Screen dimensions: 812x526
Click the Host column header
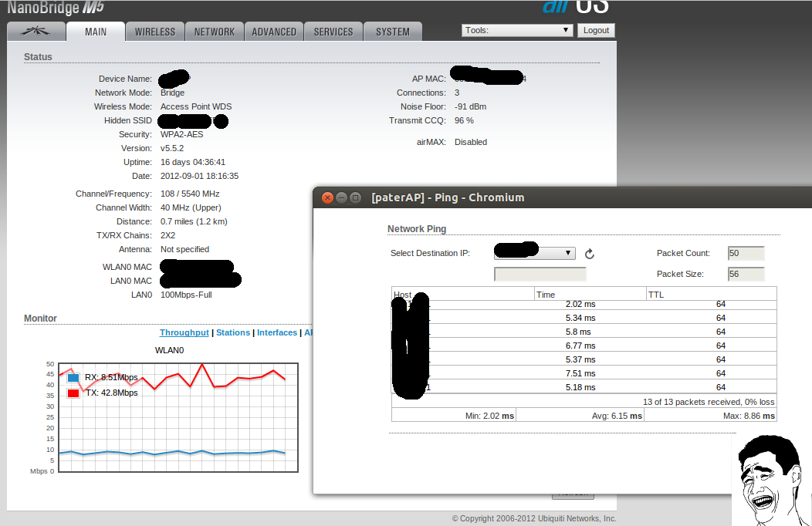click(x=463, y=295)
